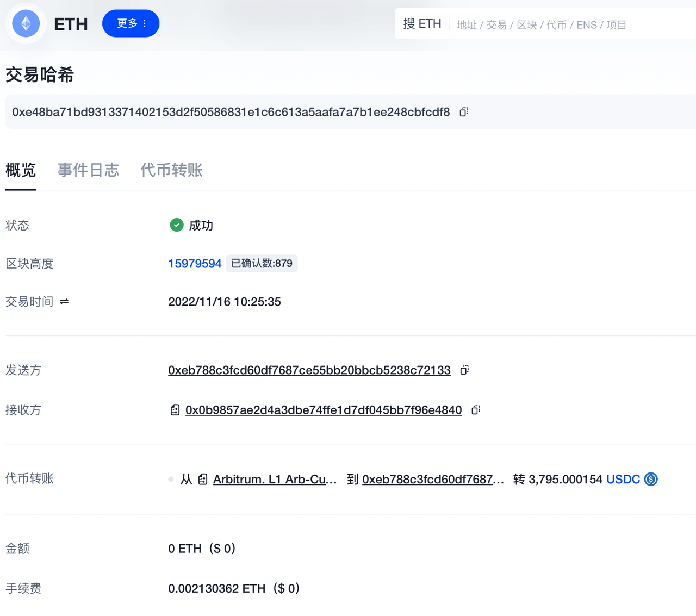This screenshot has width=696, height=616.
Task: Open block height 15979594
Action: point(195,264)
